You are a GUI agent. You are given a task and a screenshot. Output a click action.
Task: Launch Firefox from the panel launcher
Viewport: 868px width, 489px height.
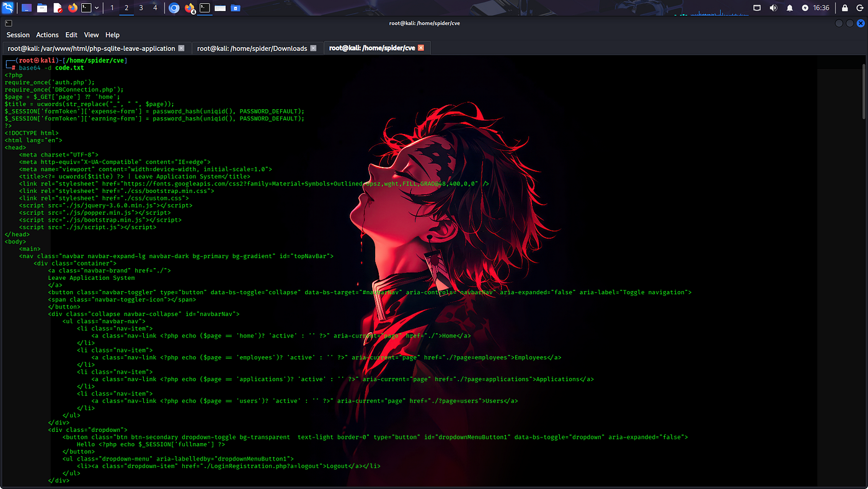point(73,8)
